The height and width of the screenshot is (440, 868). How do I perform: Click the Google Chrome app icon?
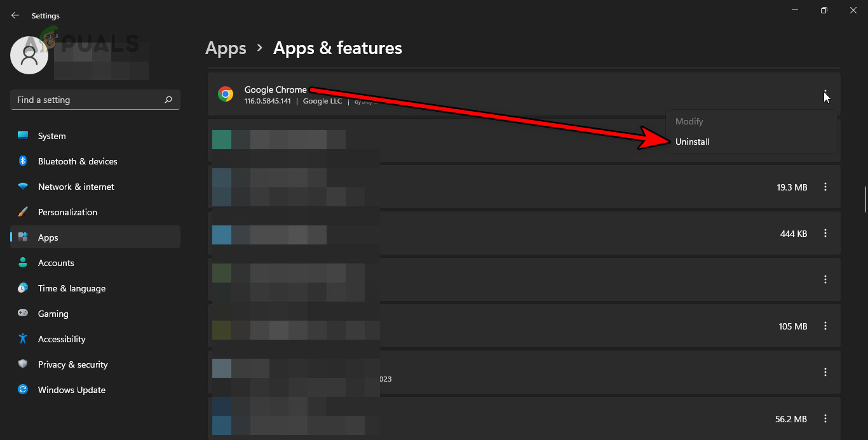[x=226, y=93]
